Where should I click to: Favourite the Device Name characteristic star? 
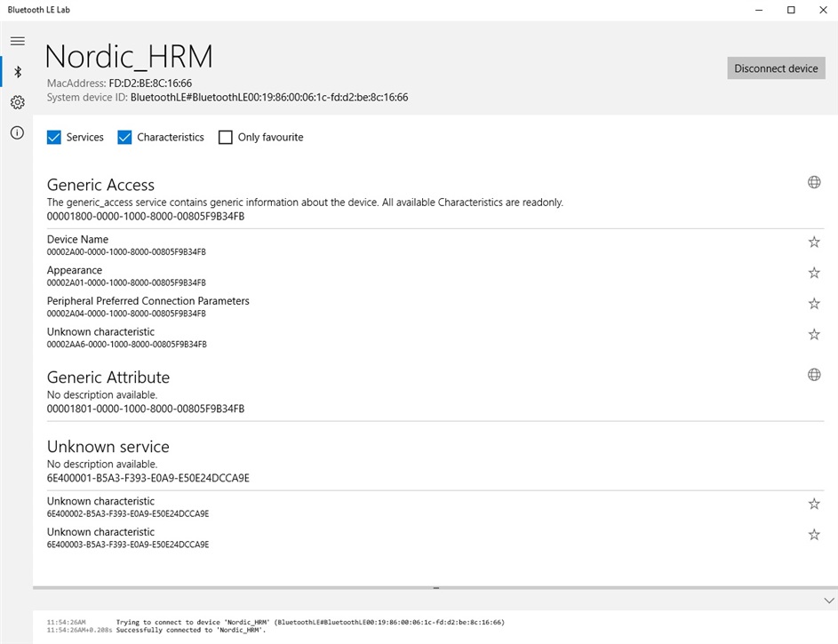point(814,242)
